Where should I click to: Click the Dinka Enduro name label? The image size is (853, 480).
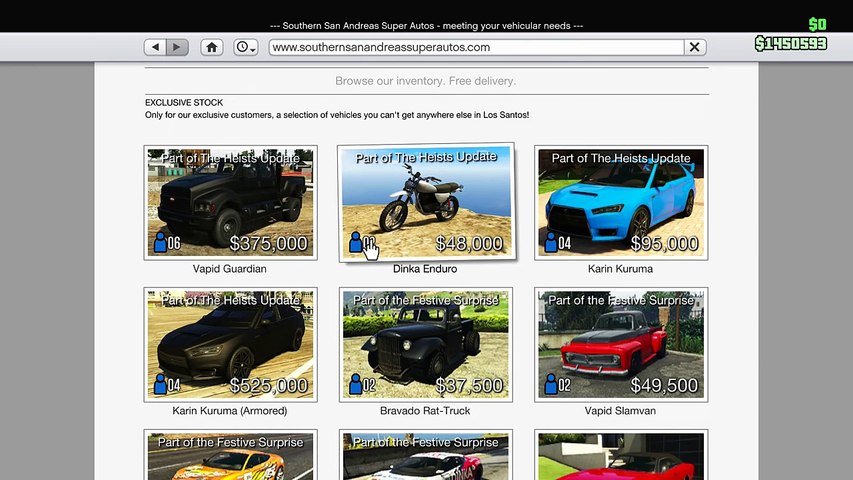click(x=425, y=269)
